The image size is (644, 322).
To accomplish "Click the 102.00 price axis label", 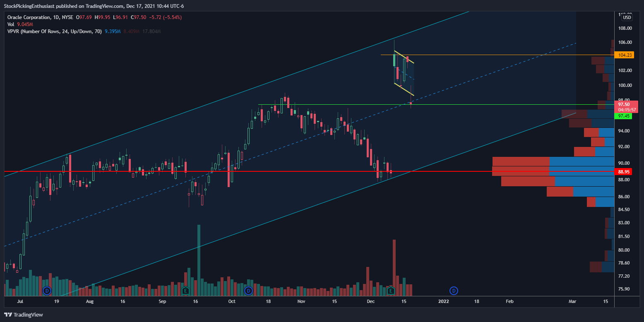I will click(x=625, y=70).
